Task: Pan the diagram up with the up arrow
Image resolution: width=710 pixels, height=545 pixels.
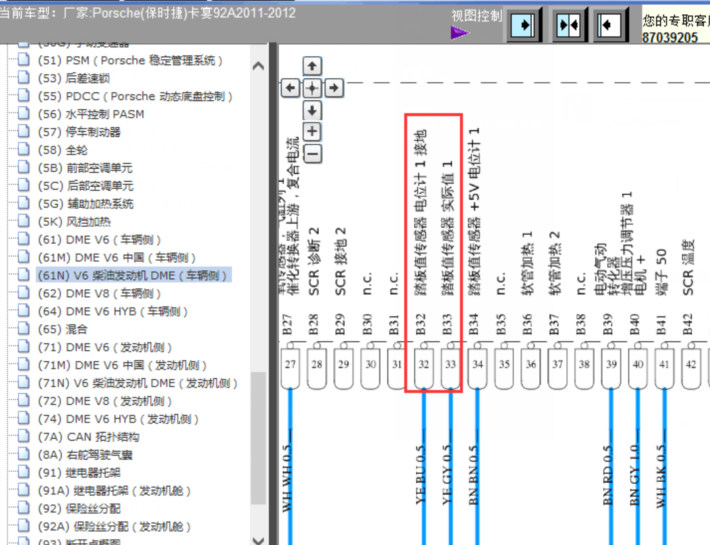Action: (312, 66)
